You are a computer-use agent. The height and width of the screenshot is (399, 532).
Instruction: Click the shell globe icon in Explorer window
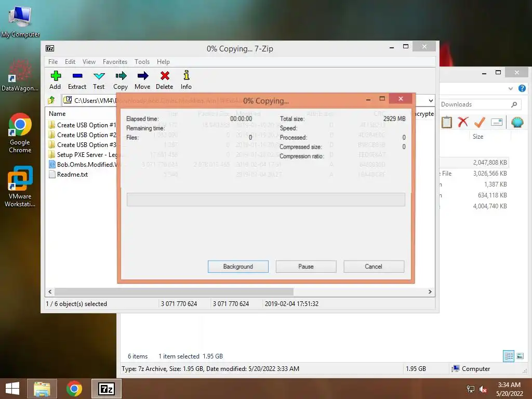(x=517, y=122)
